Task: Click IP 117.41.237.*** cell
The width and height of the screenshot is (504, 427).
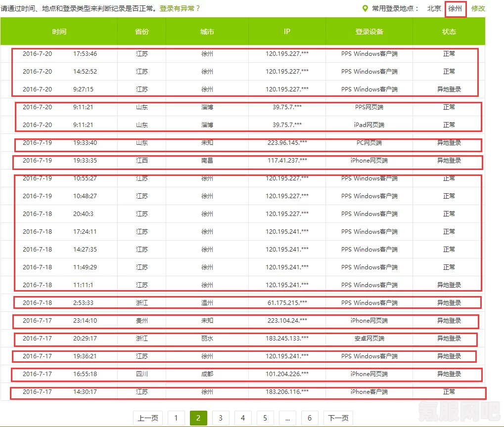Action: [x=287, y=160]
